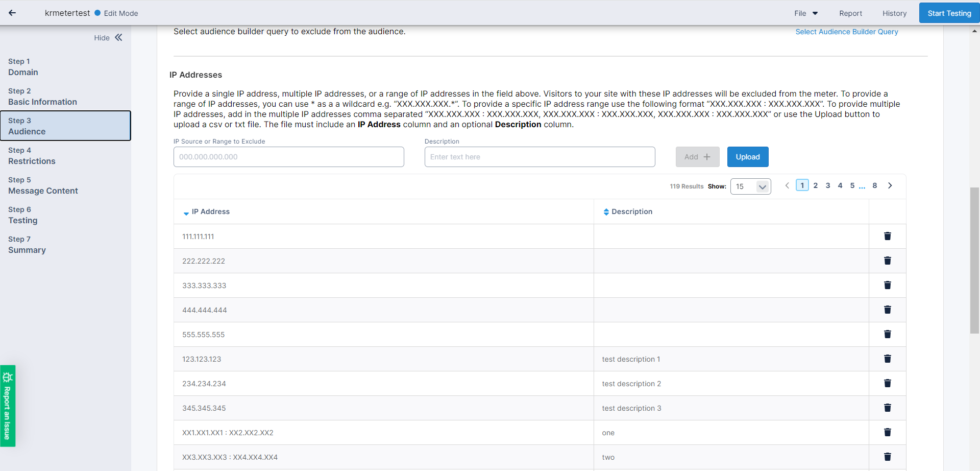Open the File dropdown menu

805,13
